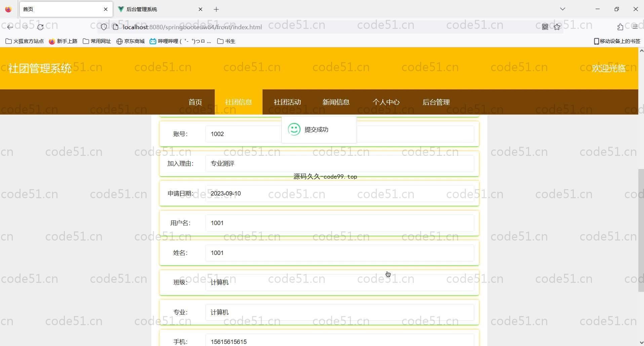Image resolution: width=644 pixels, height=346 pixels.
Task: Open the new tab plus button
Action: (216, 9)
